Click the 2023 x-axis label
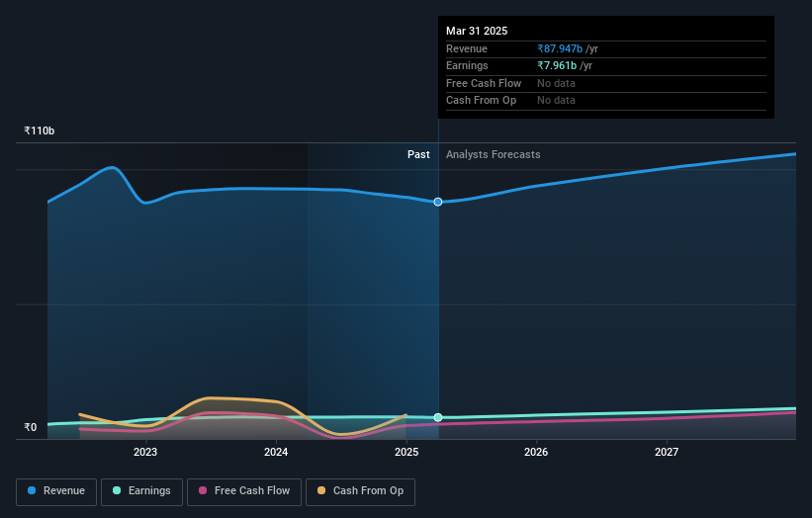This screenshot has height=518, width=812. coord(145,453)
